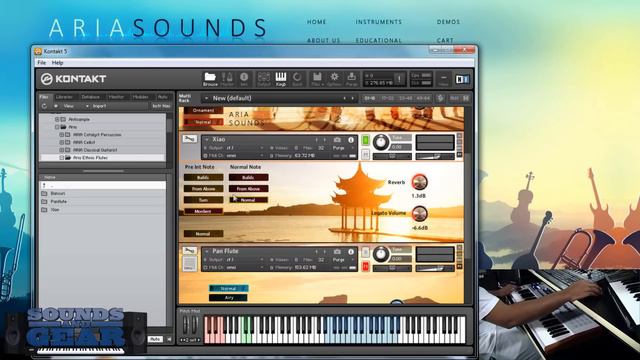640x360 pixels.
Task: Open the Info pane toolbar icon
Action: point(244,79)
